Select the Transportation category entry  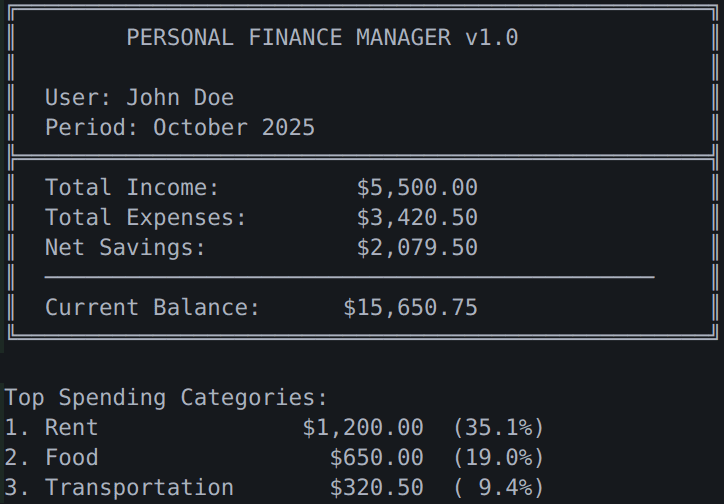coord(139,488)
